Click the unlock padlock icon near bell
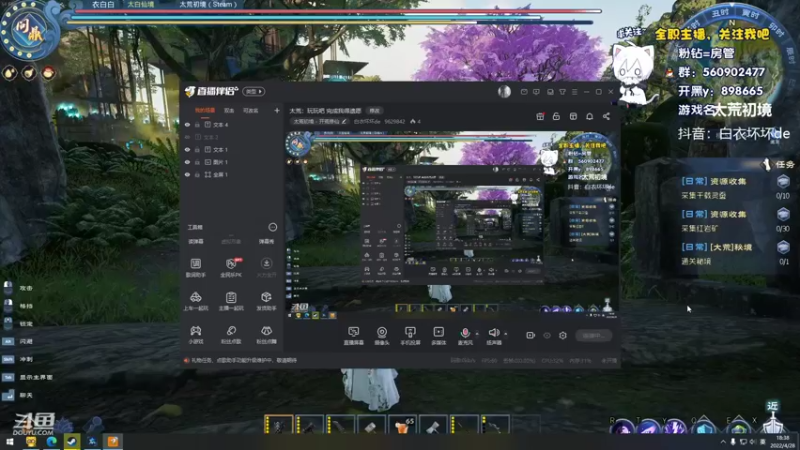The height and width of the screenshot is (450, 800). (x=556, y=116)
